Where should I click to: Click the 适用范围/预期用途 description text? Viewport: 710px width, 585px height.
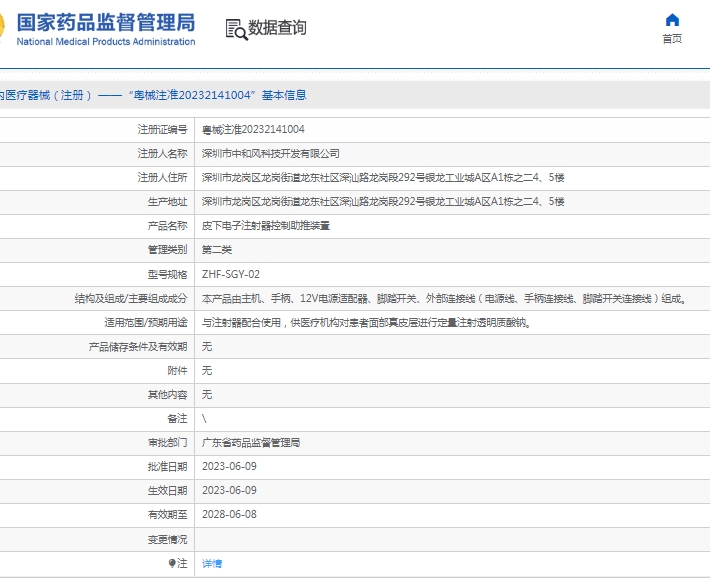(366, 323)
